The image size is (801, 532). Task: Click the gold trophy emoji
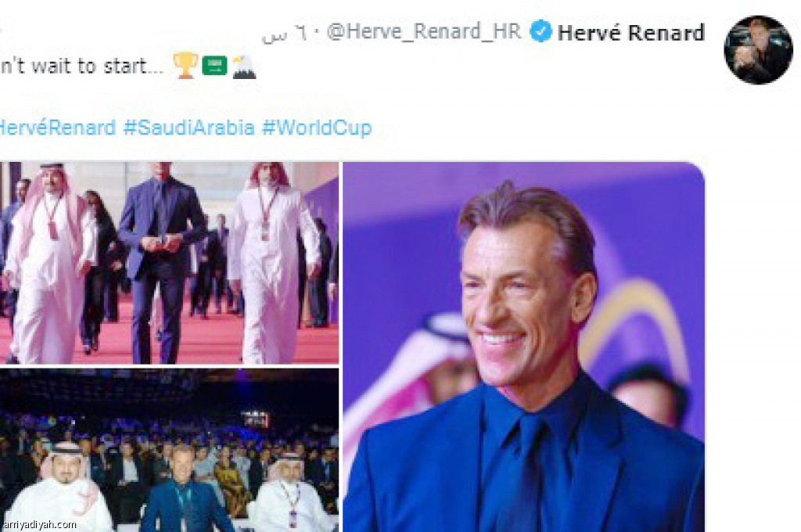click(x=185, y=66)
